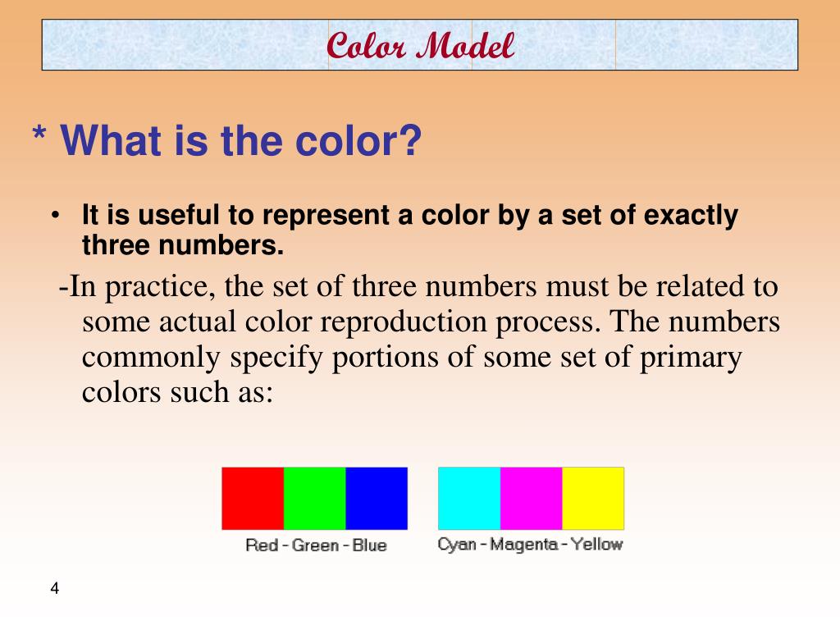Click the 'What is the color?' heading
Screen dimensions: 840x630
click(x=241, y=141)
